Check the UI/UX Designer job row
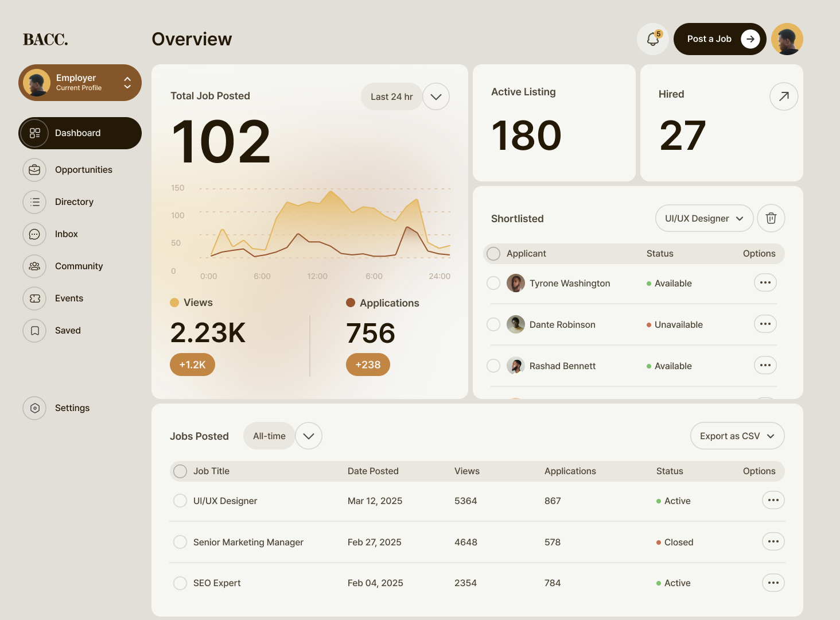Image resolution: width=840 pixels, height=620 pixels. (180, 501)
